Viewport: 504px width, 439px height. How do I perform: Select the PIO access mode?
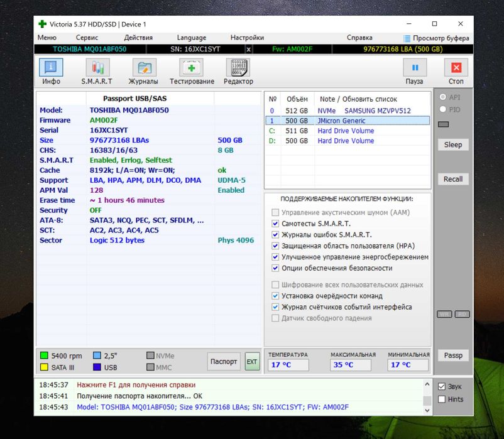(443, 109)
